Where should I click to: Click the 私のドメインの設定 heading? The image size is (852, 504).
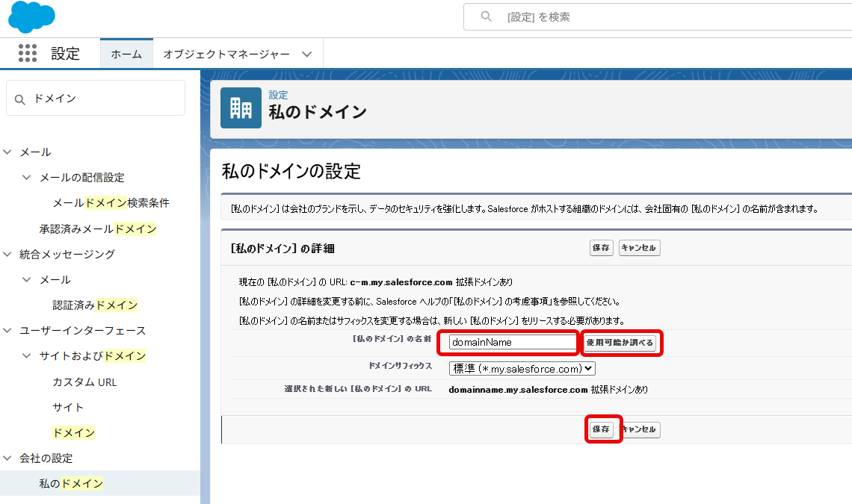coord(291,171)
